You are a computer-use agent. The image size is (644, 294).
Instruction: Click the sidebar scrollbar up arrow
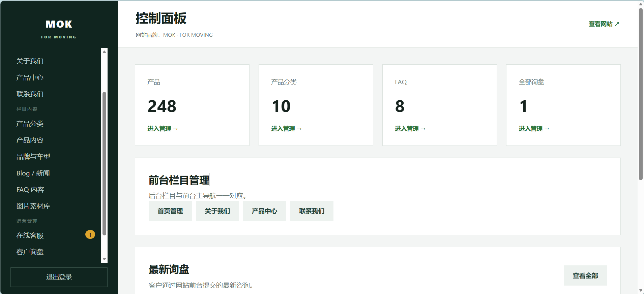[x=105, y=52]
